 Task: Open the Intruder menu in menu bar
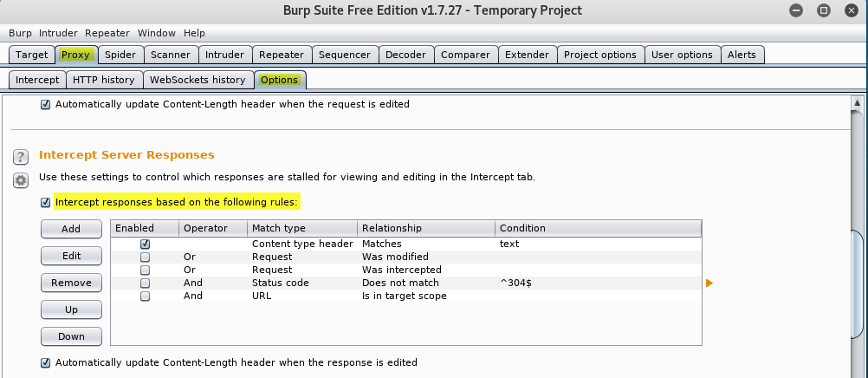[58, 33]
